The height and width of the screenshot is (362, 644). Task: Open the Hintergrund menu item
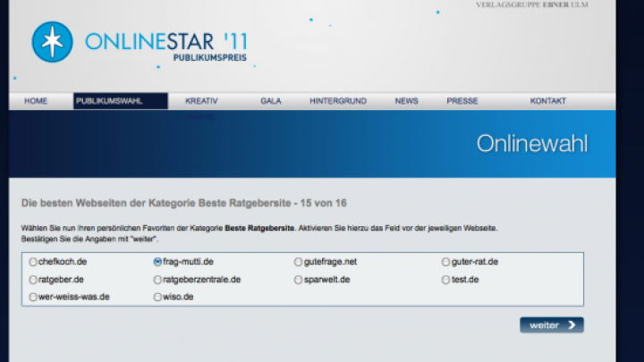click(x=338, y=101)
